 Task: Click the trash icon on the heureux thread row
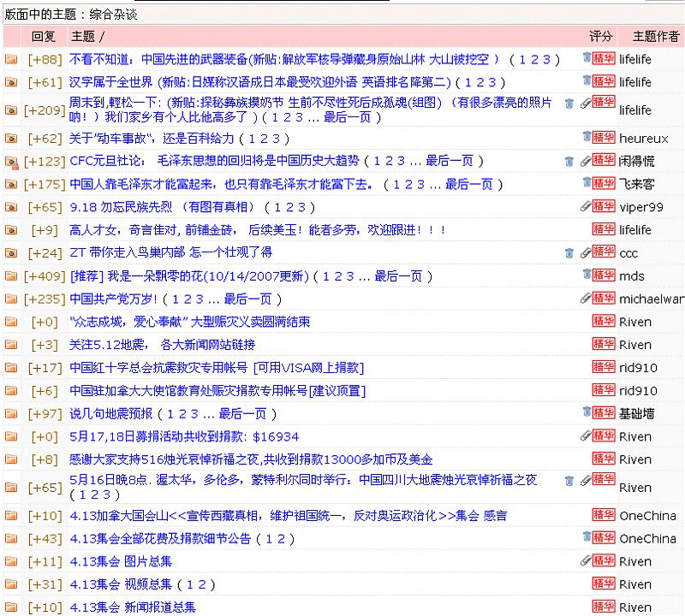[587, 137]
